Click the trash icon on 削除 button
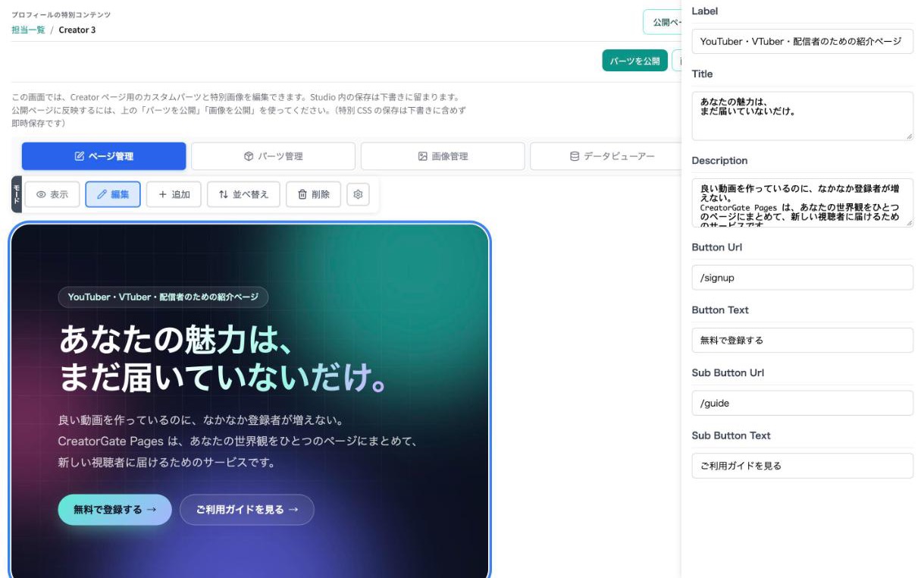The image size is (924, 578). pyautogui.click(x=302, y=194)
